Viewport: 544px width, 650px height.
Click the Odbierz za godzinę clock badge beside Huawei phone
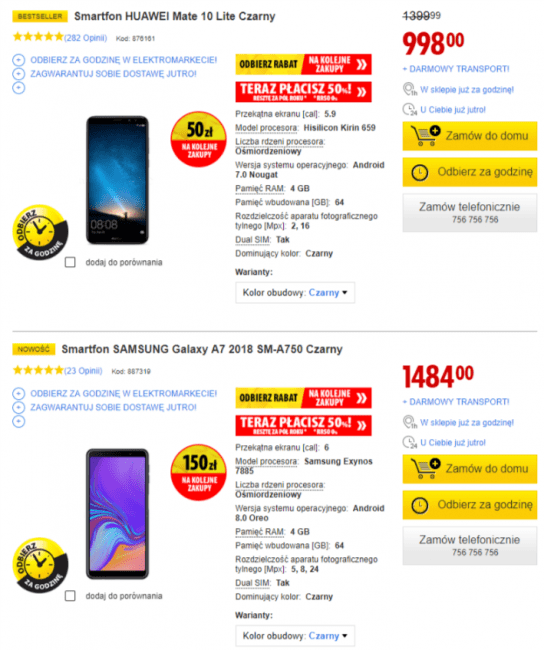pyautogui.click(x=40, y=232)
